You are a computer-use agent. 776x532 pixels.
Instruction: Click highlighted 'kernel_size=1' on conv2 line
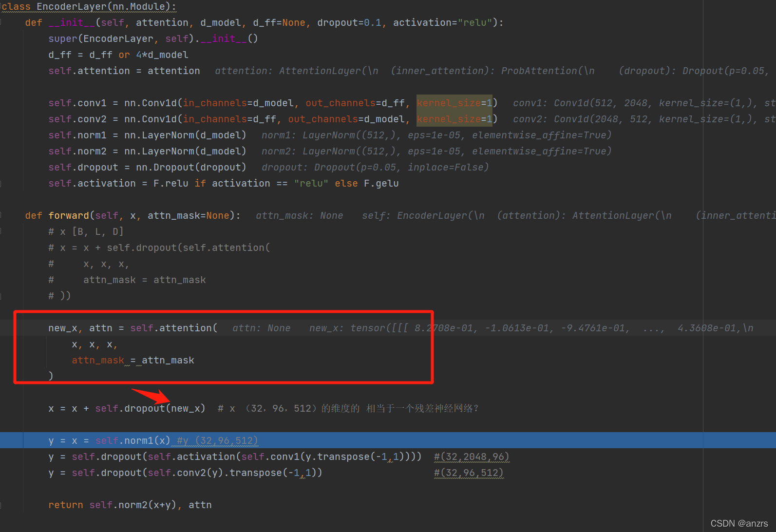[454, 119]
